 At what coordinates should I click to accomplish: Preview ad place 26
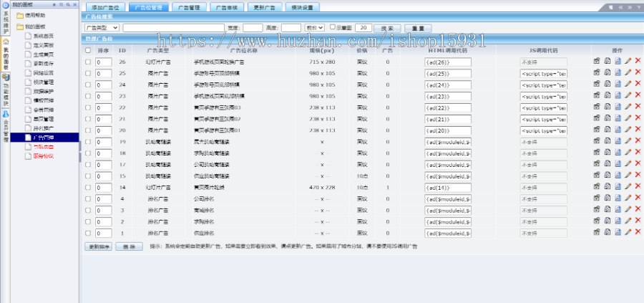pos(618,61)
